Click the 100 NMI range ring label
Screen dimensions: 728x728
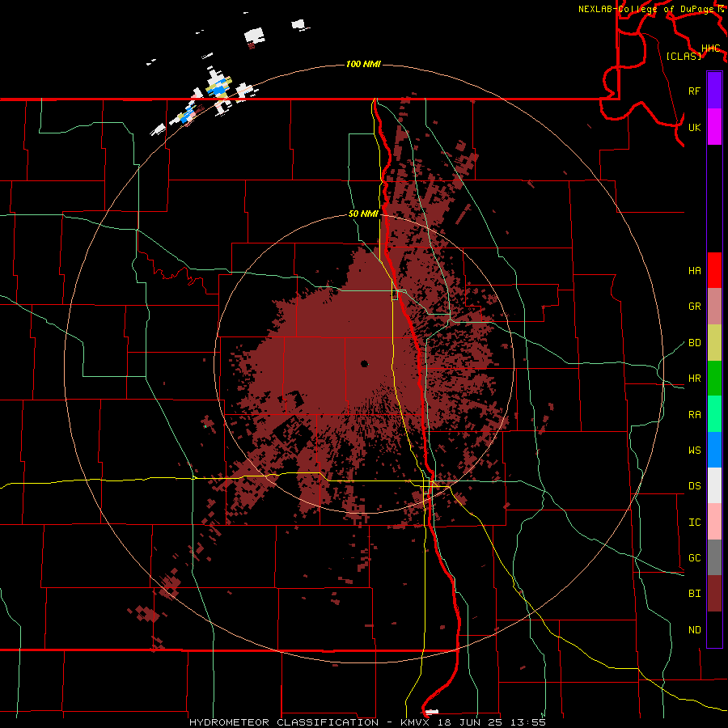[363, 64]
